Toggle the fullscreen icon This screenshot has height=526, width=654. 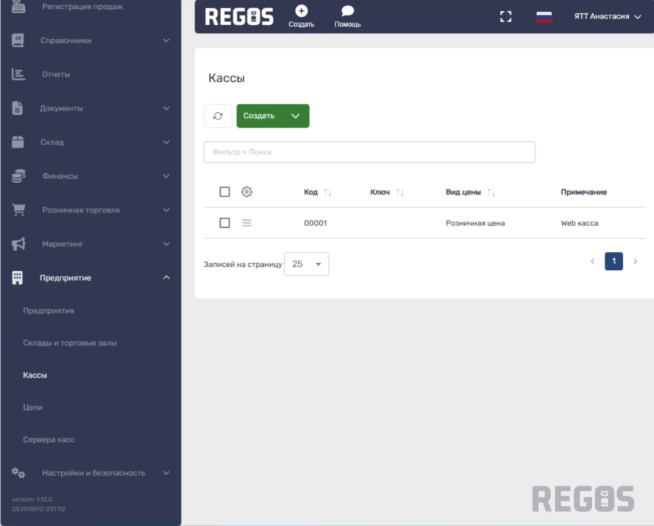[506, 17]
